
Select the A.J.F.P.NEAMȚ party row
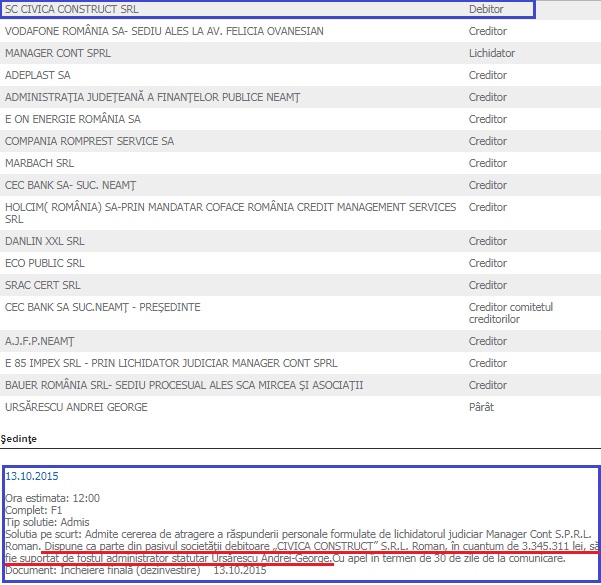[40, 341]
